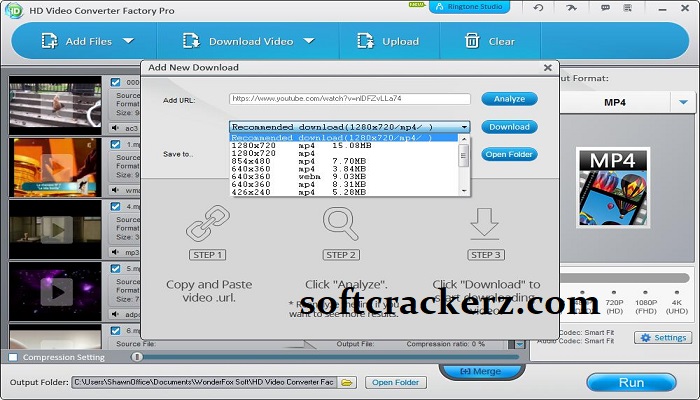This screenshot has height=400, width=700.
Task: Toggle checkbox next to 4.m file
Action: pos(116,206)
